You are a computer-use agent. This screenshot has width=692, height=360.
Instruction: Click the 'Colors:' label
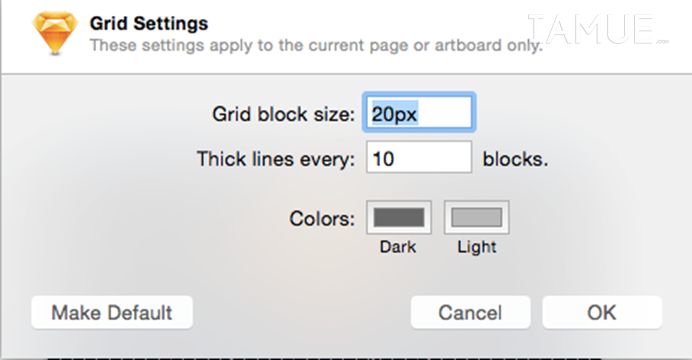[322, 218]
